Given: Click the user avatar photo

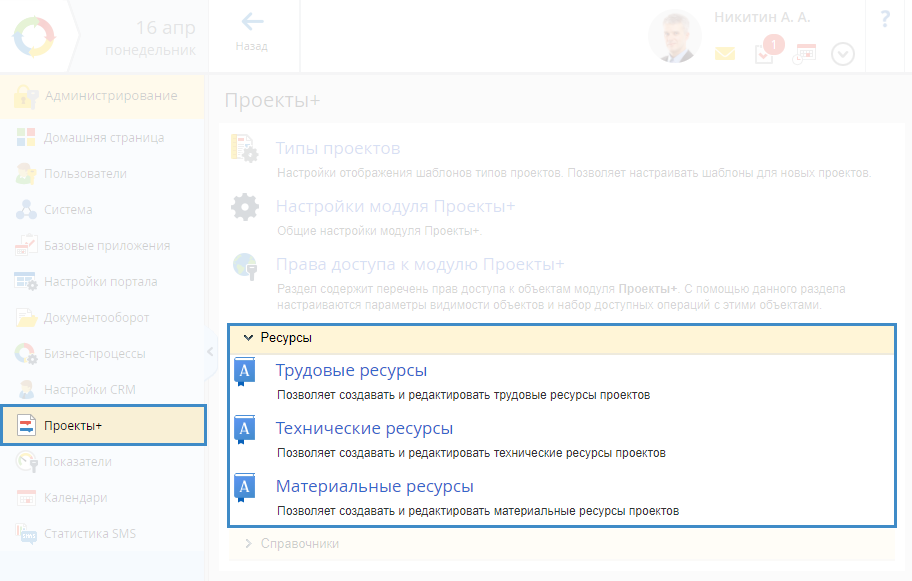Looking at the screenshot, I should click(x=674, y=37).
